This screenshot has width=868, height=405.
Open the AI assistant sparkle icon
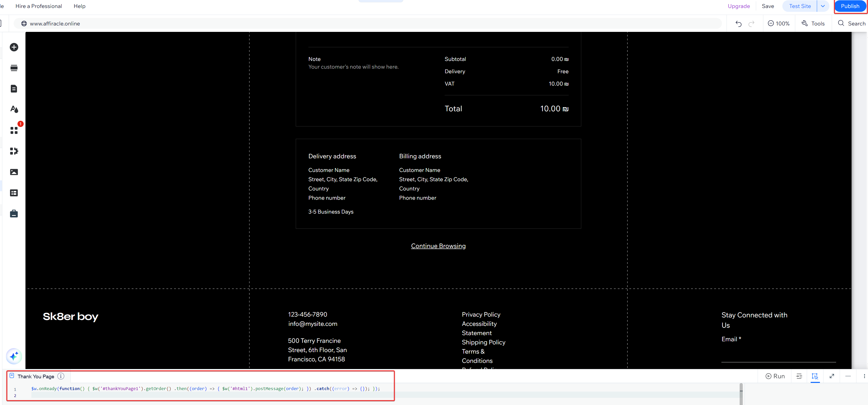point(14,356)
